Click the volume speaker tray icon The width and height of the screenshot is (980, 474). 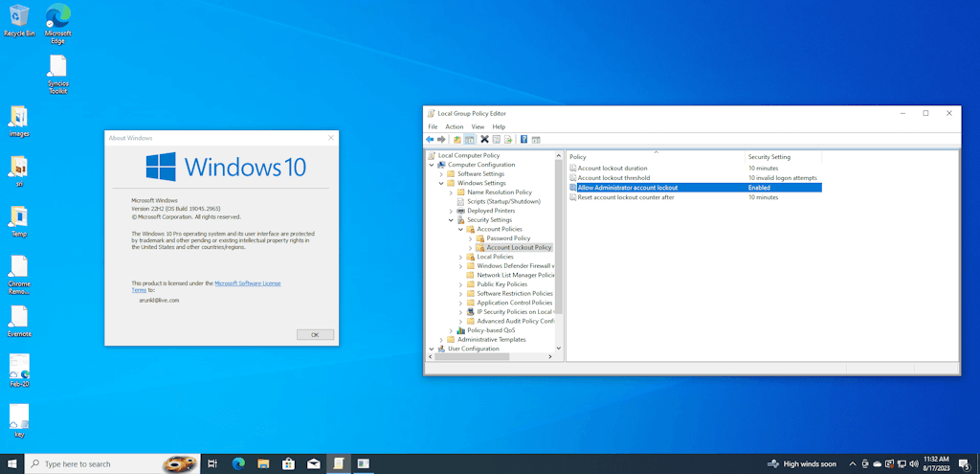[x=913, y=464]
